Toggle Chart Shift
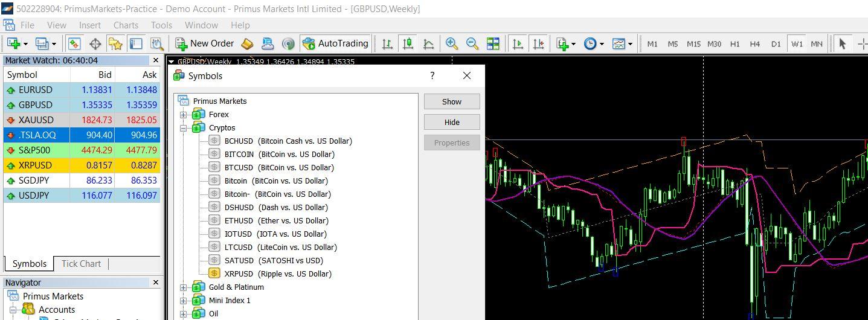Screen dimensions: 868x320 coord(538,43)
